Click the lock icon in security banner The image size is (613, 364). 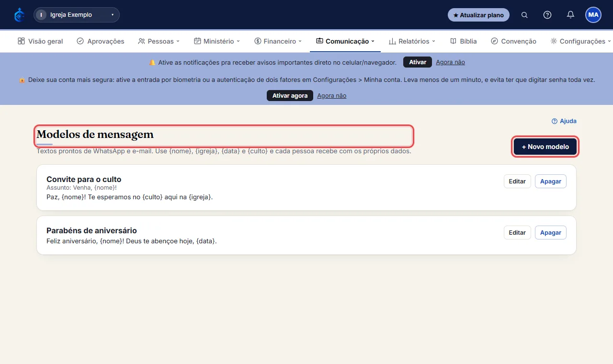pos(22,80)
